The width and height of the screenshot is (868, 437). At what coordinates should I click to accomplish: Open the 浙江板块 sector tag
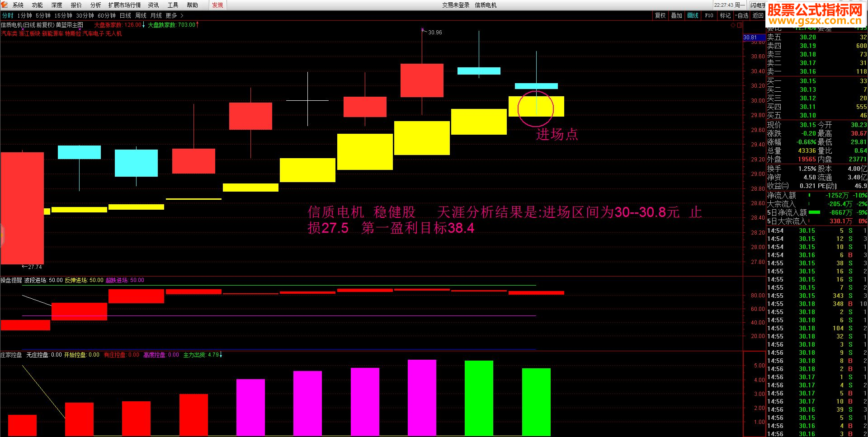(x=29, y=33)
